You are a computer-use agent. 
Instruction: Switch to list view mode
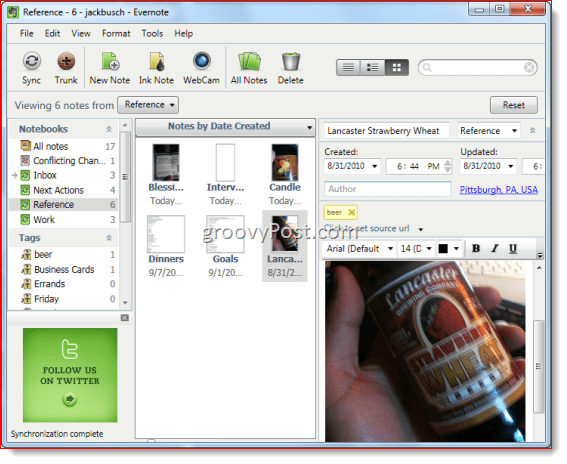(348, 67)
